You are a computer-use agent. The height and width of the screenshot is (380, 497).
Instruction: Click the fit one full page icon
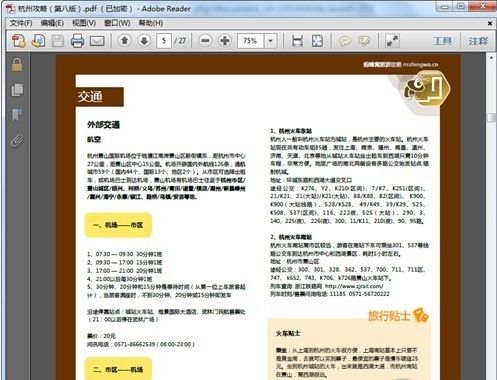(x=317, y=41)
